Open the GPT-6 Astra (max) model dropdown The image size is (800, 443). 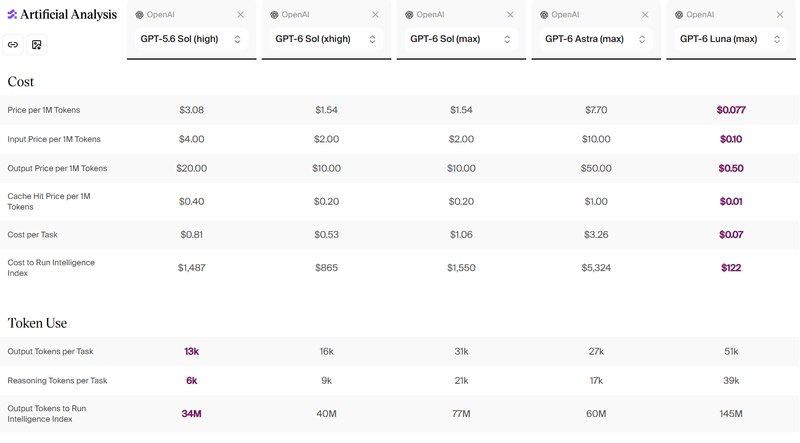tap(596, 39)
